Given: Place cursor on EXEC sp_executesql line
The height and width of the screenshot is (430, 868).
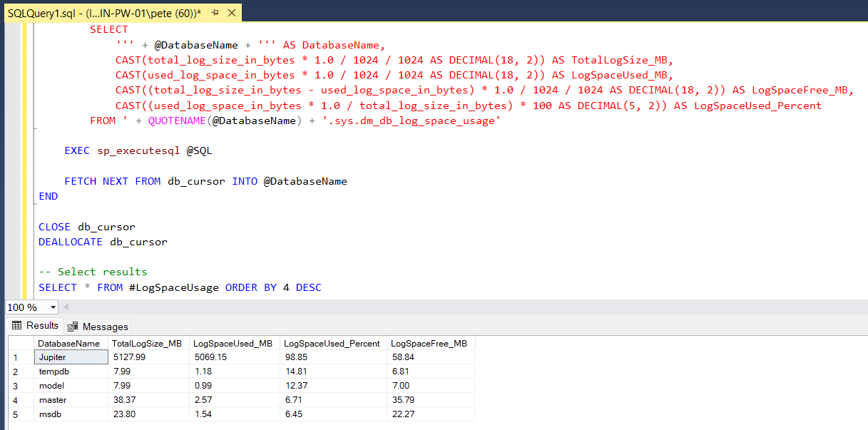Looking at the screenshot, I should pos(138,150).
